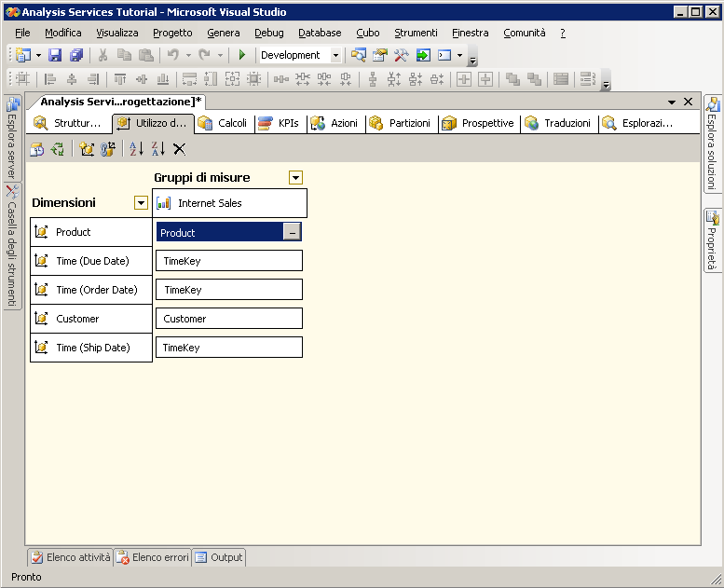
Task: Click the Redo arrow icon
Action: 205,55
